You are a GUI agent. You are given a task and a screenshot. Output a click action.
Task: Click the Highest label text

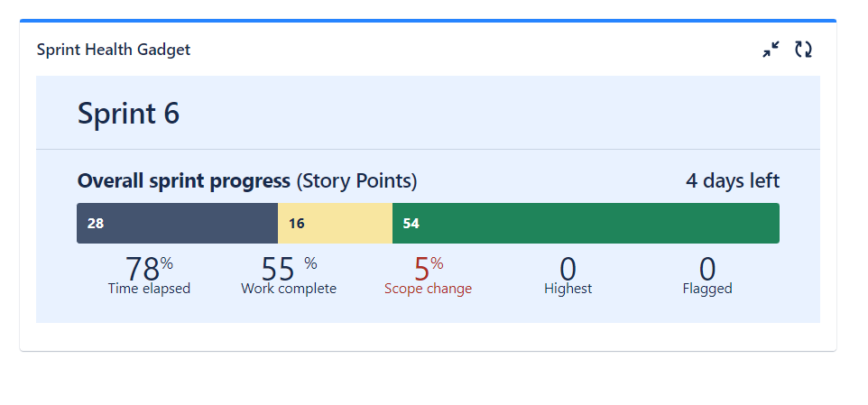pos(568,289)
